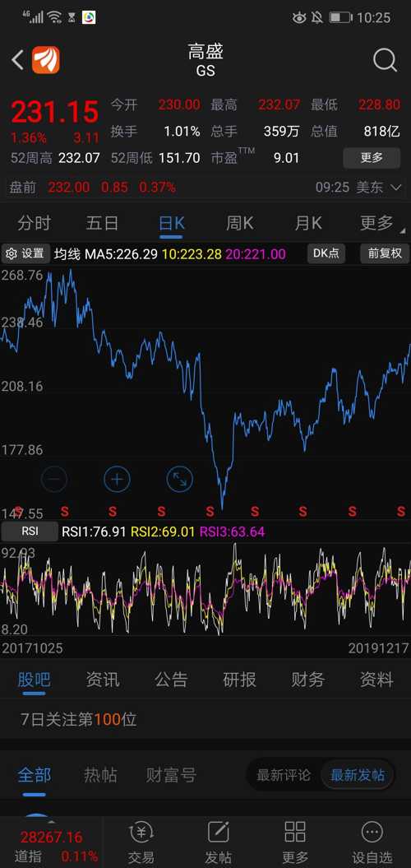Tap the magenta 20:221.00 MA label

coord(256,254)
